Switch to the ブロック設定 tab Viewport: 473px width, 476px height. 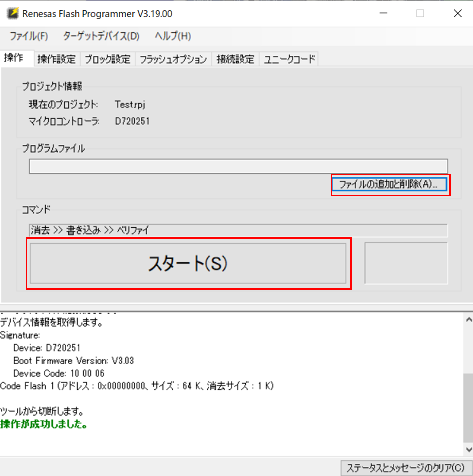pyautogui.click(x=108, y=59)
